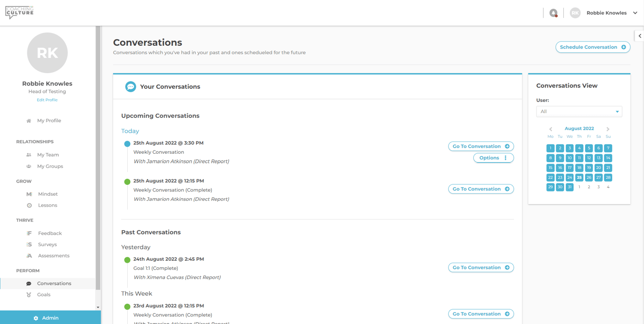This screenshot has height=324, width=644.
Task: Click the Feedback F icon
Action: pyautogui.click(x=29, y=233)
